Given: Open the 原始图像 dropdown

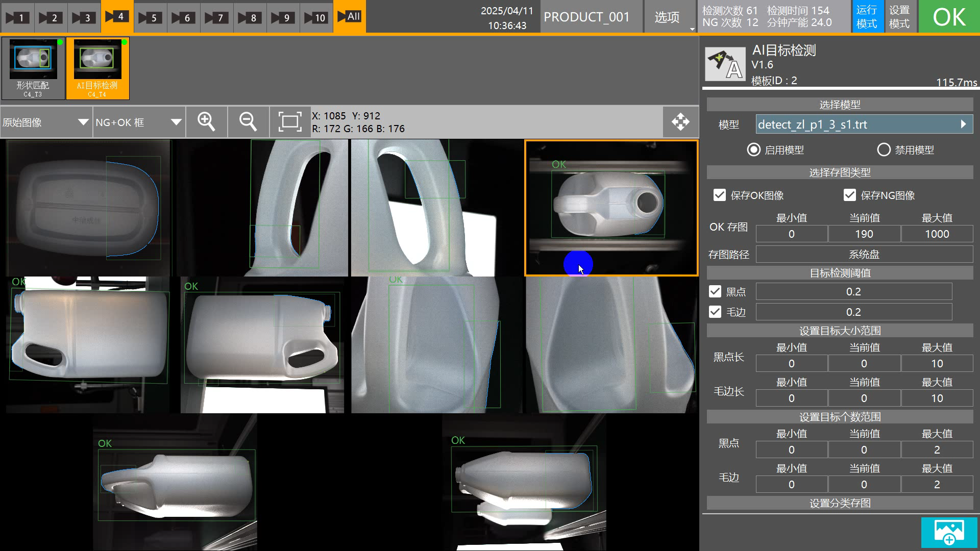Looking at the screenshot, I should 46,122.
